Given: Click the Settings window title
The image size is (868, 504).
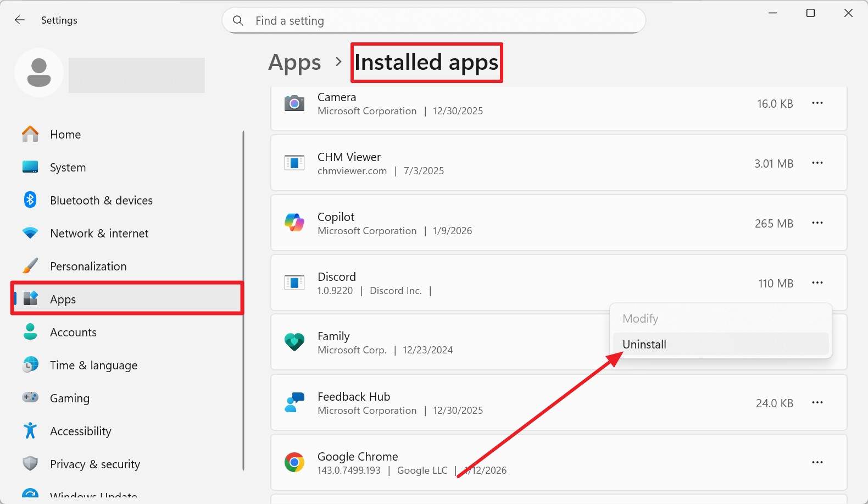Looking at the screenshot, I should tap(59, 20).
